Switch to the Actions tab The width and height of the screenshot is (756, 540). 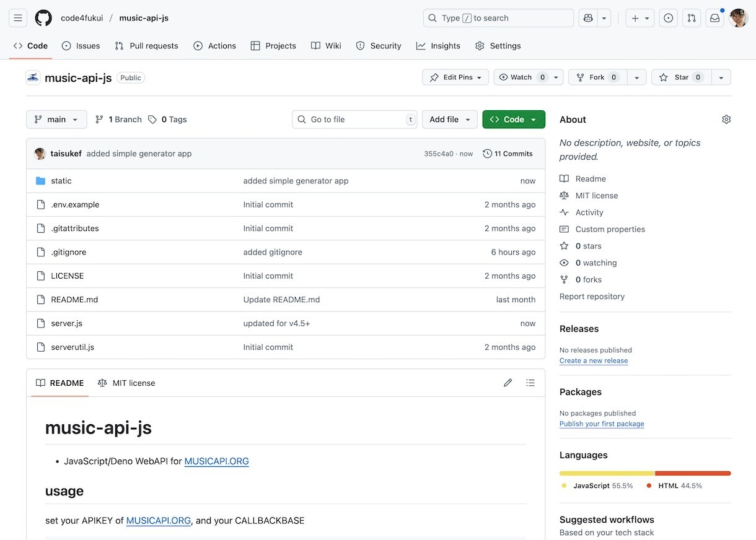pyautogui.click(x=214, y=46)
